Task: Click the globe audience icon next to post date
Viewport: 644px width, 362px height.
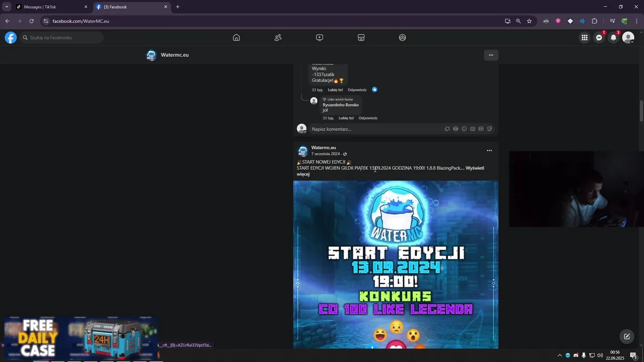Action: coord(345,154)
